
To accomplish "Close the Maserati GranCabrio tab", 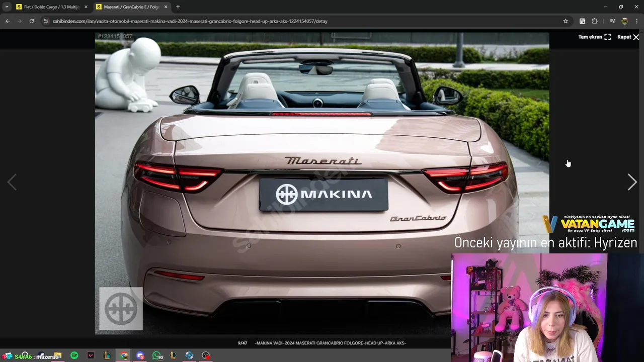I will 166,7.
